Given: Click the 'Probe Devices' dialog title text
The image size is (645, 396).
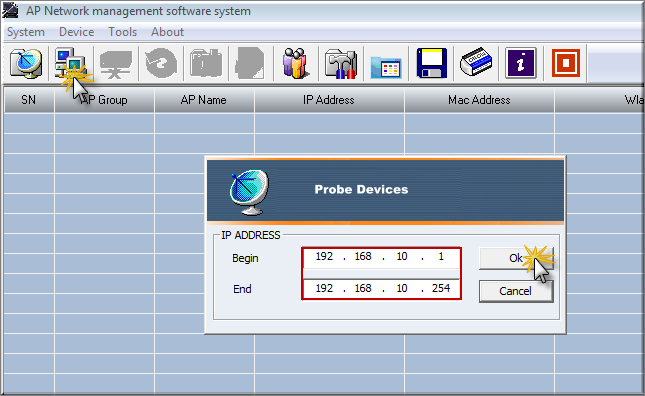Looking at the screenshot, I should (x=361, y=190).
